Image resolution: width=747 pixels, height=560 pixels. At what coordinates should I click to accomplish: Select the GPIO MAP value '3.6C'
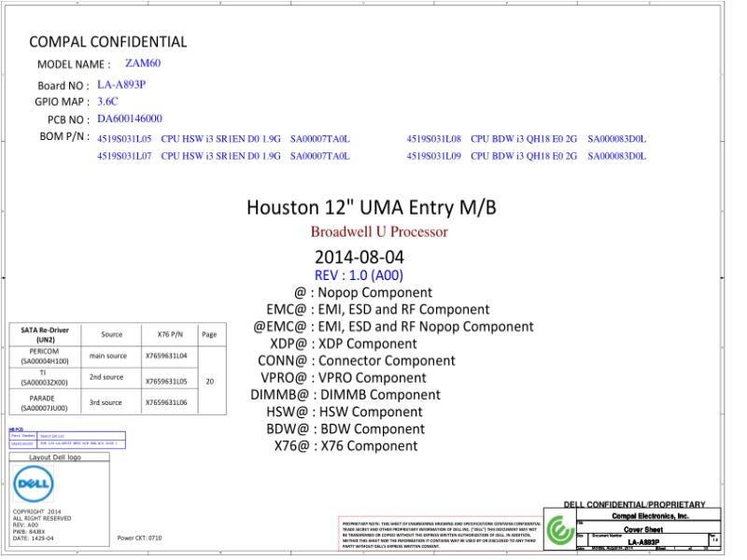(x=107, y=102)
